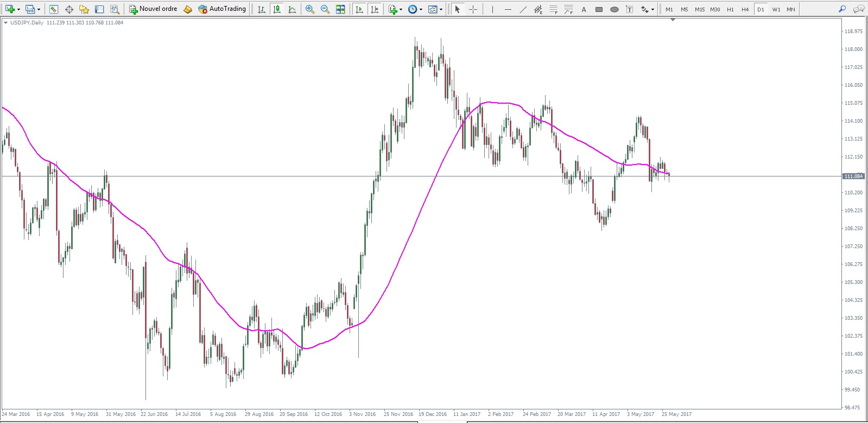Switch to the MN monthly timeframe
868x423 pixels.
point(791,9)
